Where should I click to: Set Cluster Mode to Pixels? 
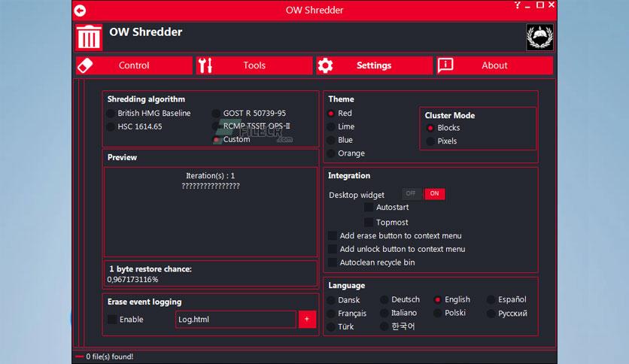(x=442, y=141)
